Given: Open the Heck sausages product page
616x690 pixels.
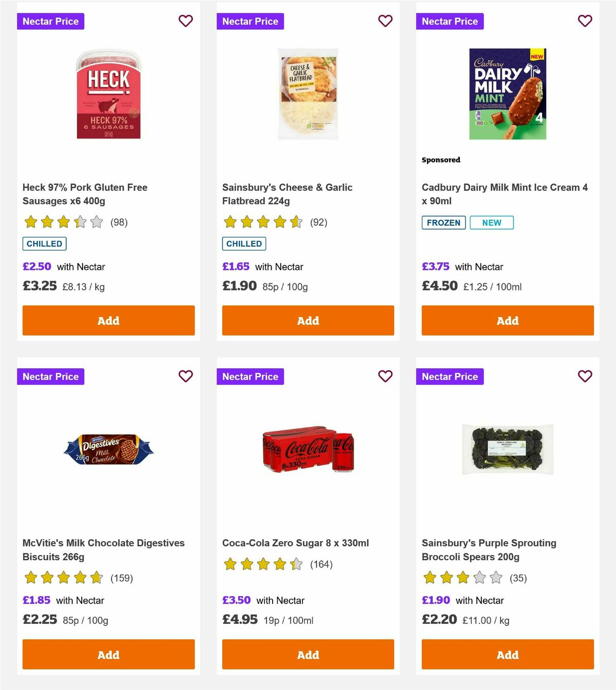Looking at the screenshot, I should point(85,194).
